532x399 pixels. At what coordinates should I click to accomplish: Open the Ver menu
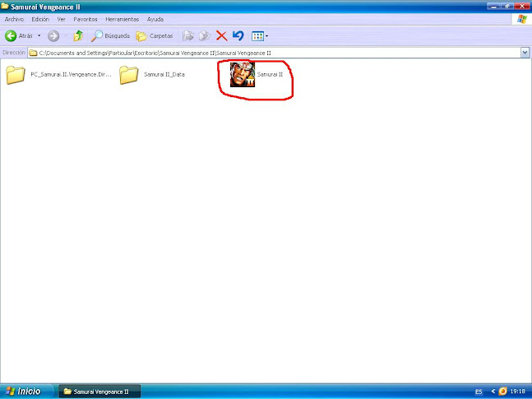pos(62,20)
